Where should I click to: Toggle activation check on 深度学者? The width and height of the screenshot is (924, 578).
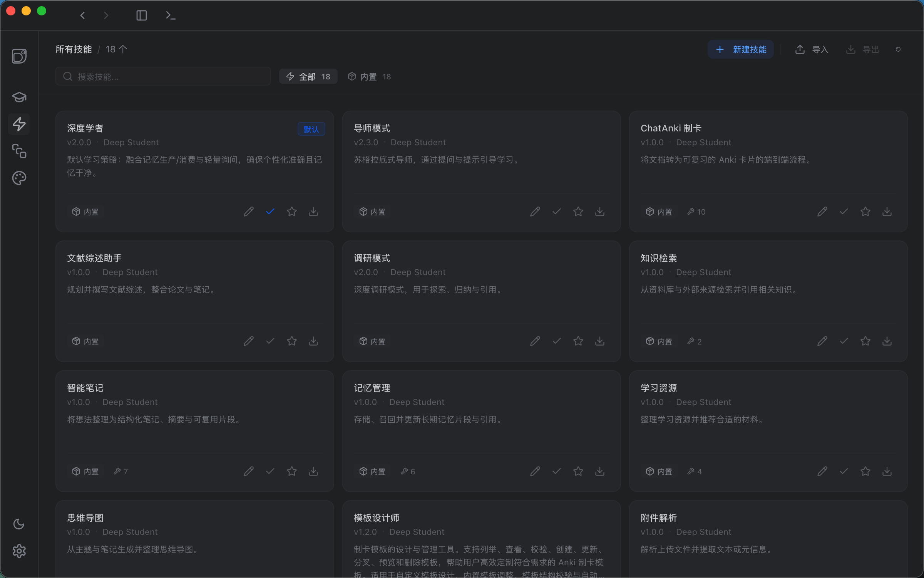[270, 212]
